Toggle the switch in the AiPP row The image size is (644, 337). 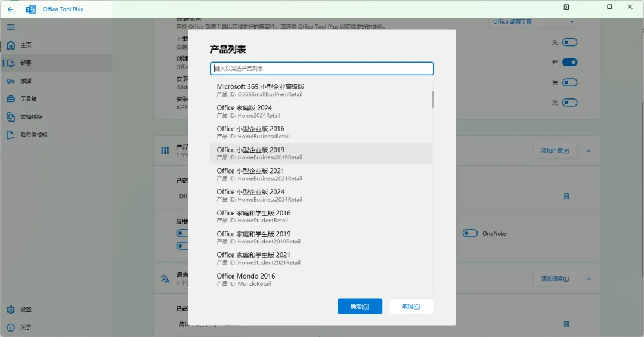coord(569,103)
